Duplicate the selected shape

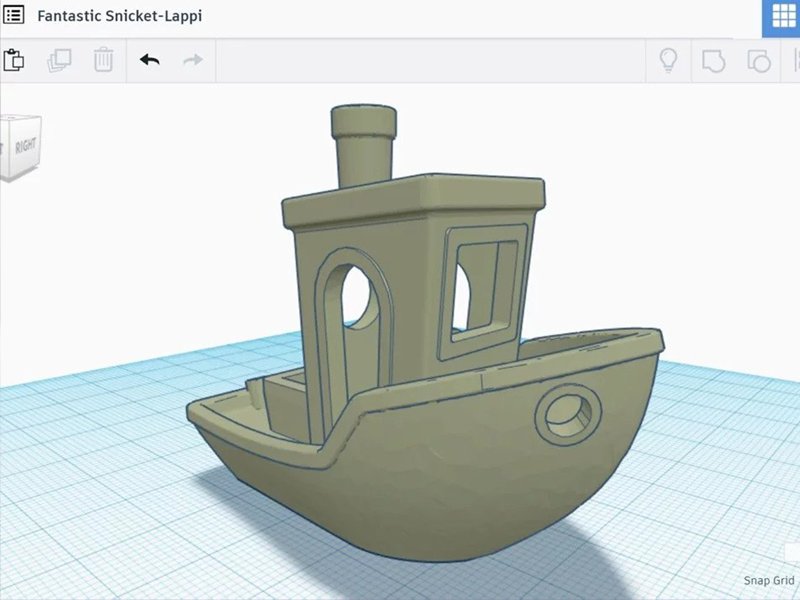(x=60, y=60)
